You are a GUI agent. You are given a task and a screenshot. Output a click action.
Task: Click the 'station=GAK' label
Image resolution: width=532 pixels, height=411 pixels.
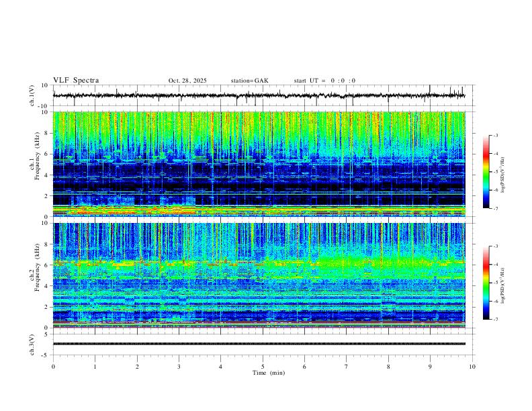point(249,81)
